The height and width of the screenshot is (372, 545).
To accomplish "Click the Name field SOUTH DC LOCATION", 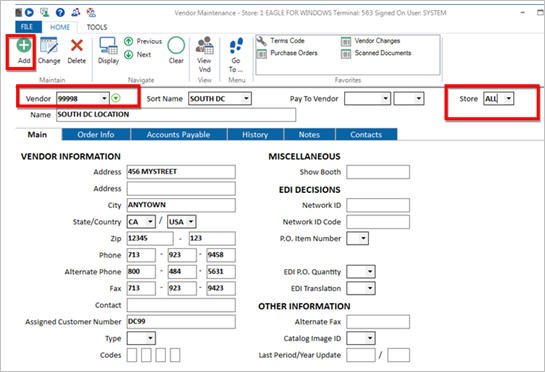I will click(x=176, y=115).
